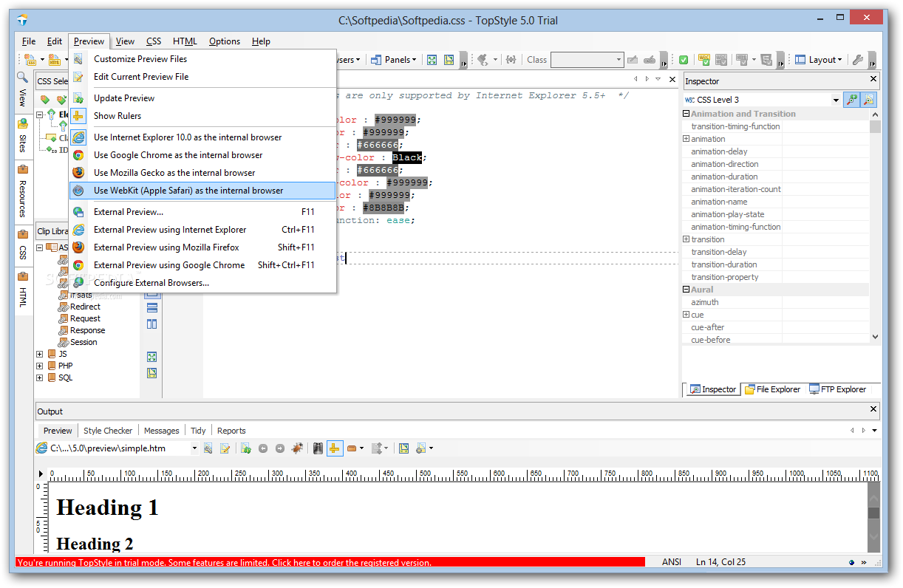Image resolution: width=903 pixels, height=588 pixels.
Task: Click the New CSS file icon in the toolbar
Action: tap(30, 60)
